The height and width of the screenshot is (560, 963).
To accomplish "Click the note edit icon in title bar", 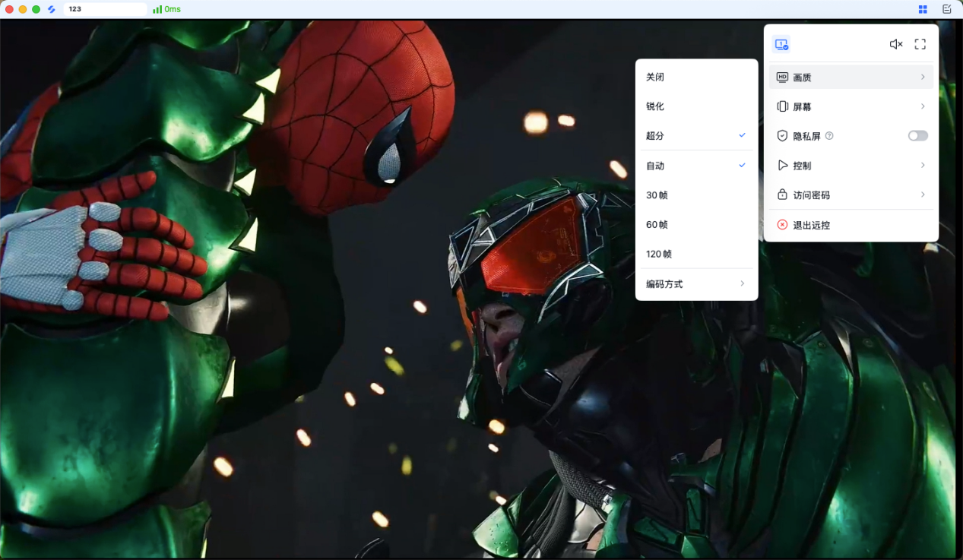I will (946, 9).
